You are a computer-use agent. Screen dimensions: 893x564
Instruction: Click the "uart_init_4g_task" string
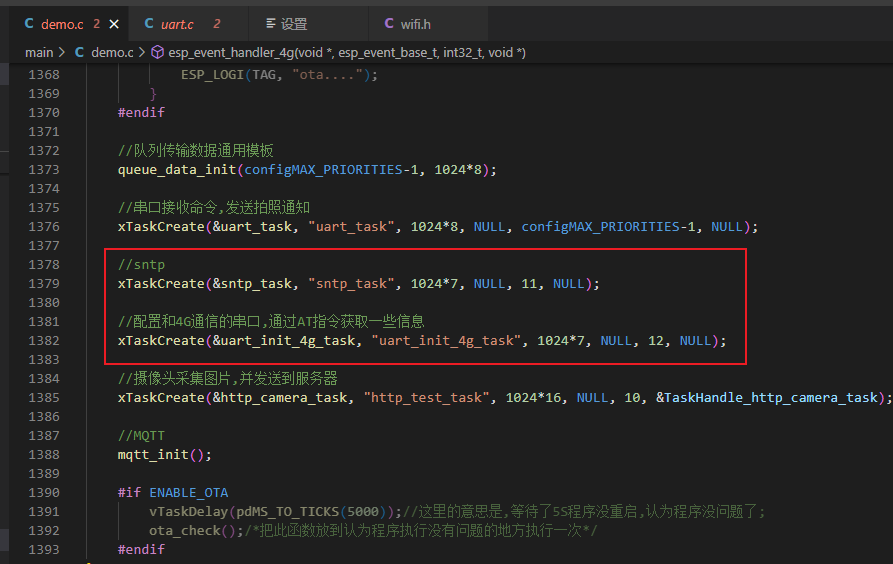(x=446, y=341)
